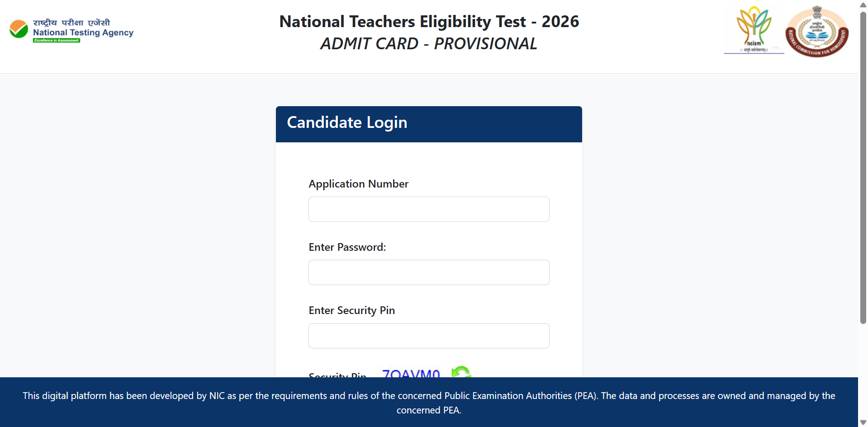Click the scrollbar down arrow
Viewport: 868px width, 427px height.
(x=862, y=422)
